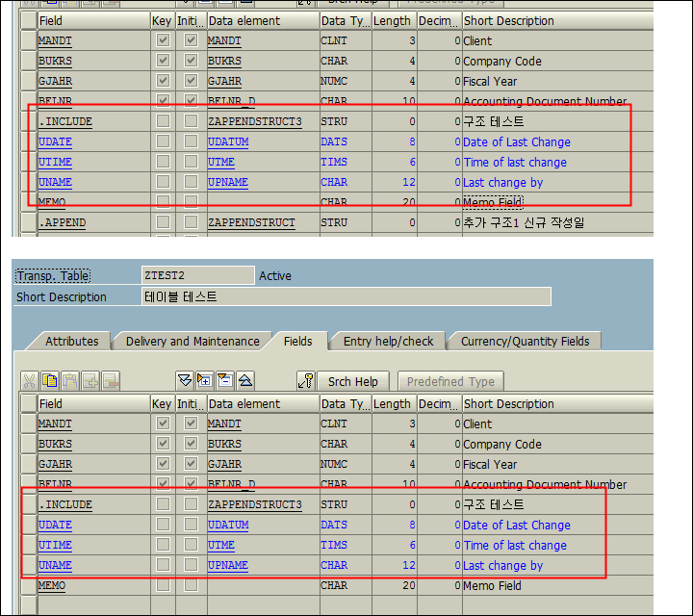693x616 pixels.
Task: Click 'Date of Last Change' in lower list
Action: coord(517,525)
